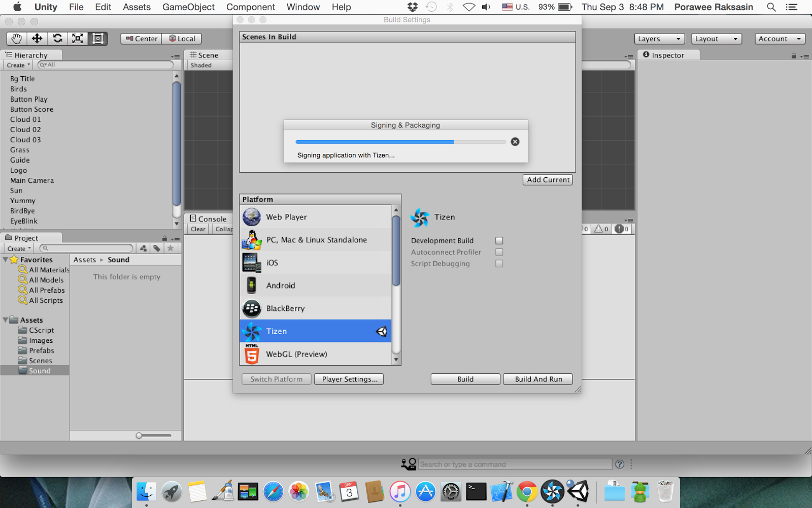Select the Move tool in toolbar
This screenshot has width=812, height=508.
(37, 39)
